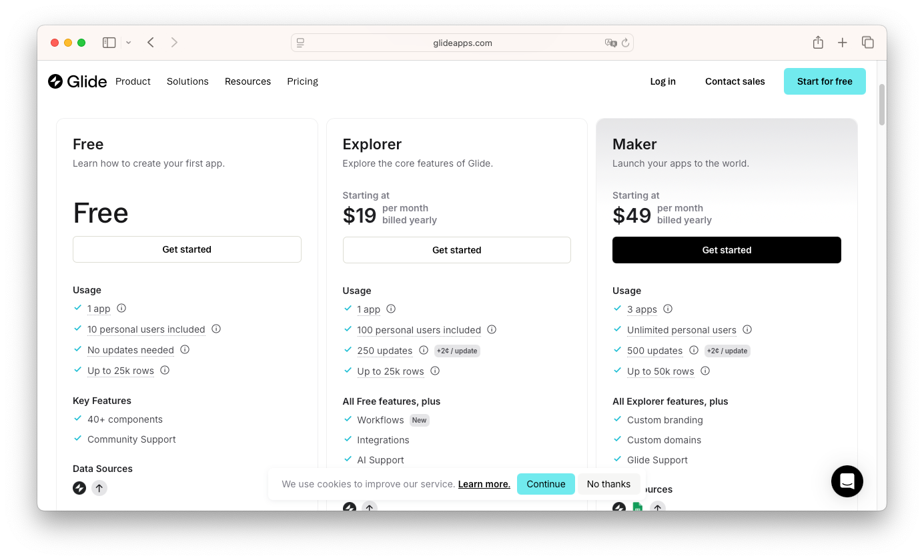Open the Solutions menu
924x560 pixels.
187,81
